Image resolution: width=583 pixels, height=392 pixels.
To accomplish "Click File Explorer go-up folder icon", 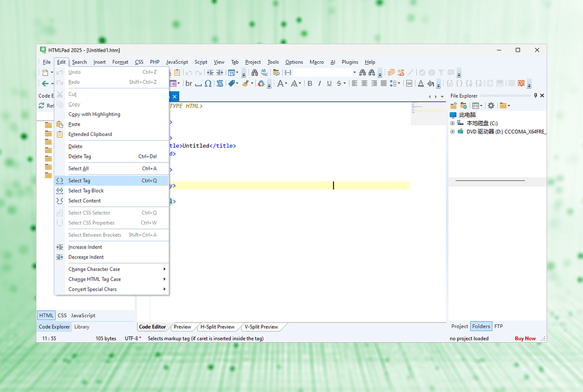I will (x=454, y=105).
